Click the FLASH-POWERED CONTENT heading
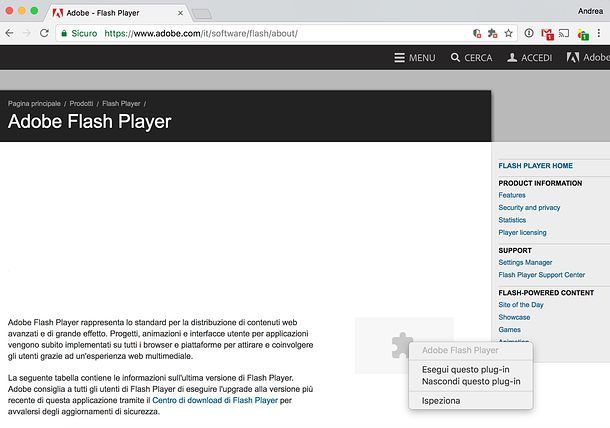Screen dimensions: 610x428 [546, 293]
